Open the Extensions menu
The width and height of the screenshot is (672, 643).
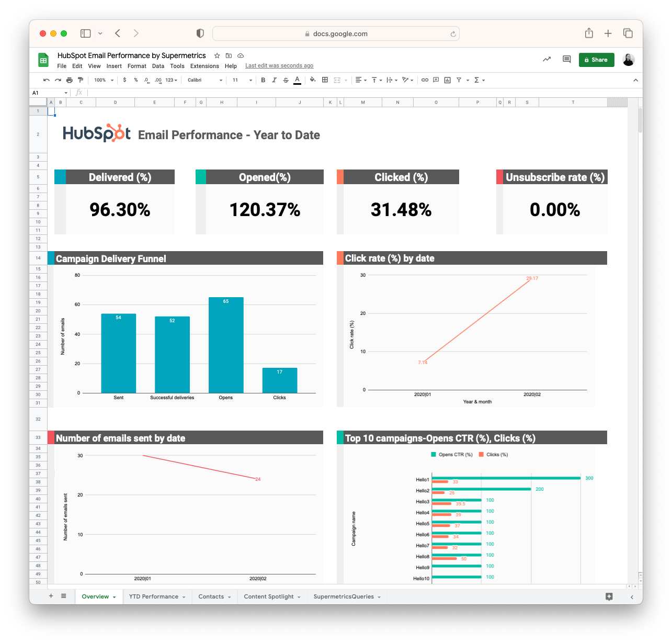pyautogui.click(x=204, y=66)
